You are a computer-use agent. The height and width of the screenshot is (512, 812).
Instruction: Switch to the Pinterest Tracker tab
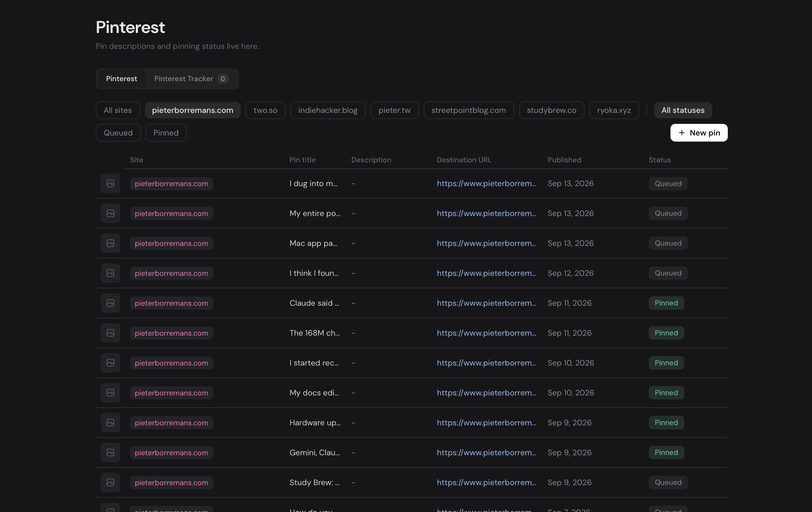click(191, 79)
